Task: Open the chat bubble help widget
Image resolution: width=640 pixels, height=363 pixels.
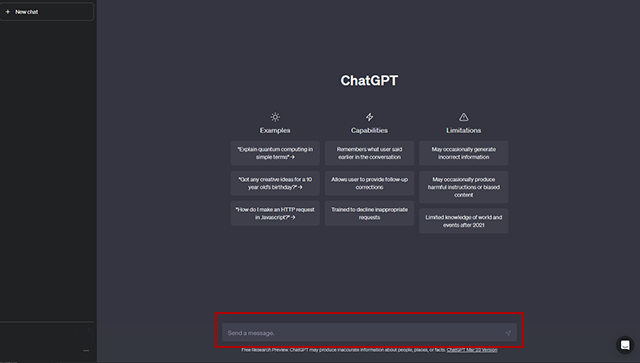Action: point(625,345)
